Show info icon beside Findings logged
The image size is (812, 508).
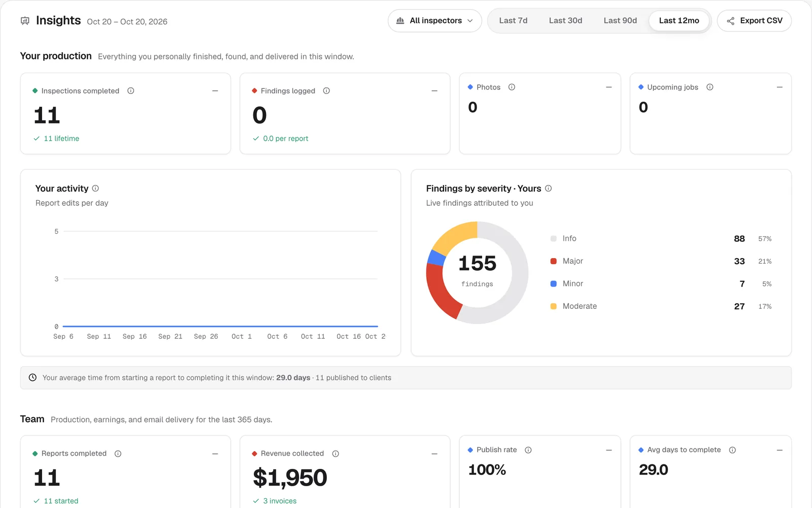(x=326, y=91)
